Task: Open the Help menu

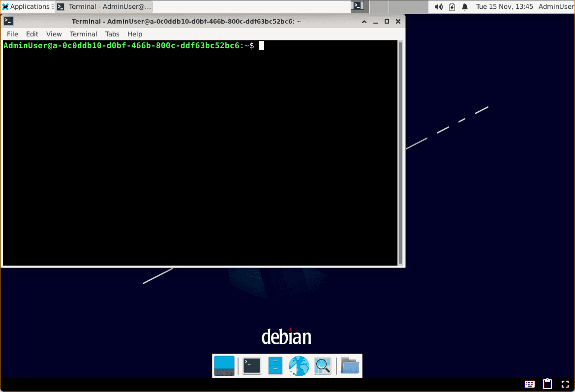Action: [x=135, y=34]
